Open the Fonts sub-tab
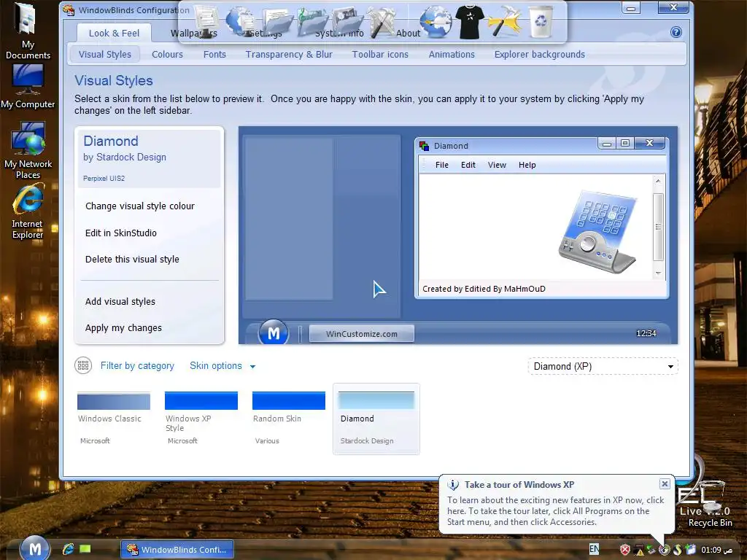The height and width of the screenshot is (560, 747). point(214,54)
